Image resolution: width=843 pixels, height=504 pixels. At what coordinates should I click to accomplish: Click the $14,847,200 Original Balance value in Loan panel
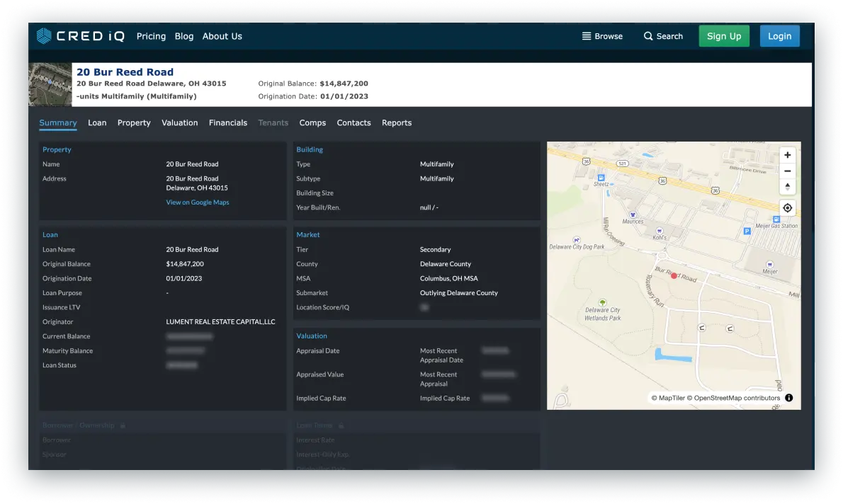click(184, 264)
